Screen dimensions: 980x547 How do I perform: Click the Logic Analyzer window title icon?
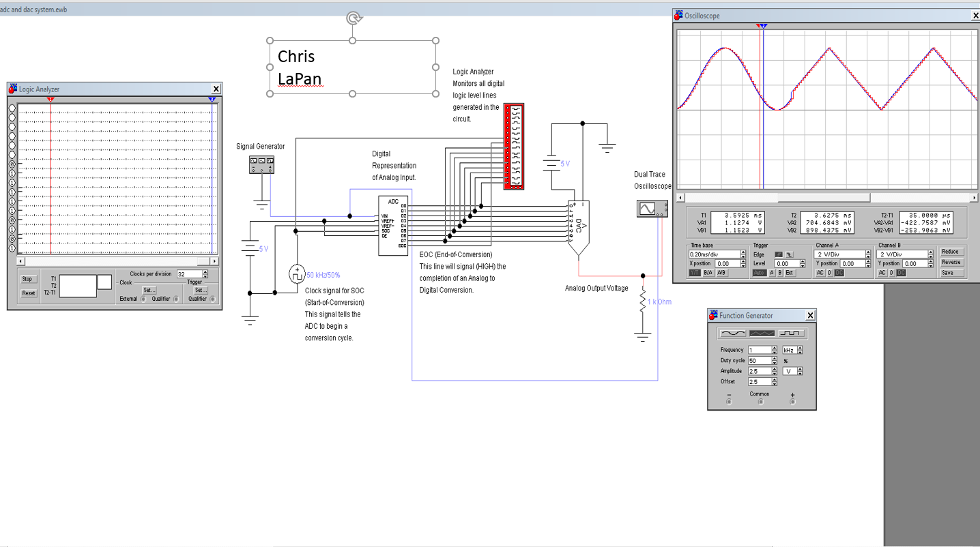click(x=13, y=89)
